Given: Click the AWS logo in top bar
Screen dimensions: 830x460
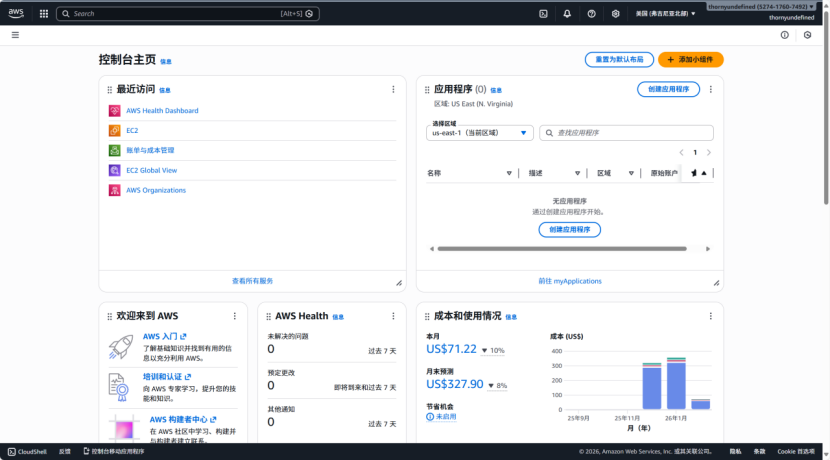Looking at the screenshot, I should 17,14.
